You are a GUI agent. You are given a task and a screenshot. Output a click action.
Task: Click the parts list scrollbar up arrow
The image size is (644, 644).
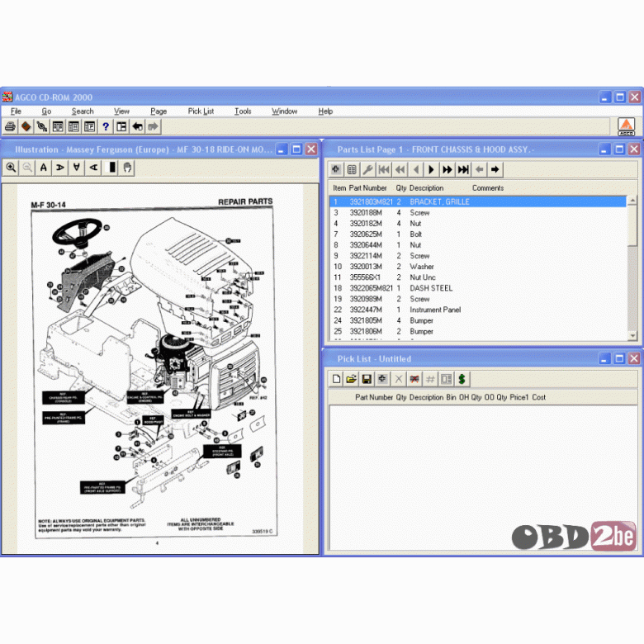pos(632,201)
